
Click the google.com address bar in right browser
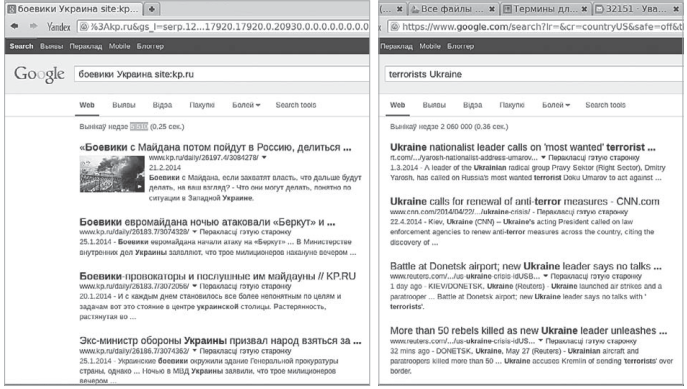535,27
